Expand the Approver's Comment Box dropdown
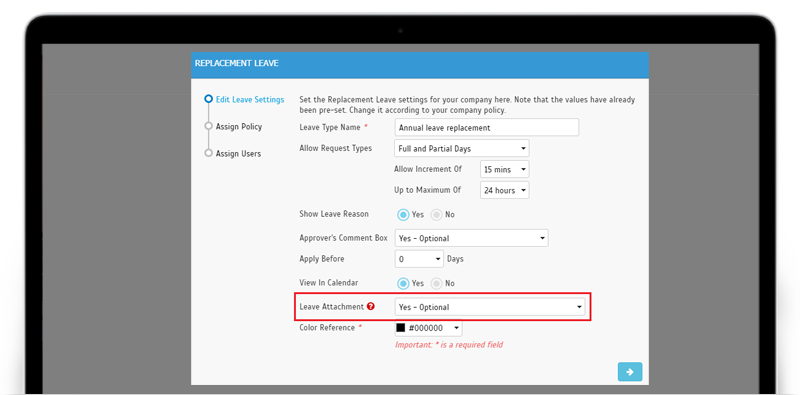Viewport: 800px width, 395px height. pos(471,238)
